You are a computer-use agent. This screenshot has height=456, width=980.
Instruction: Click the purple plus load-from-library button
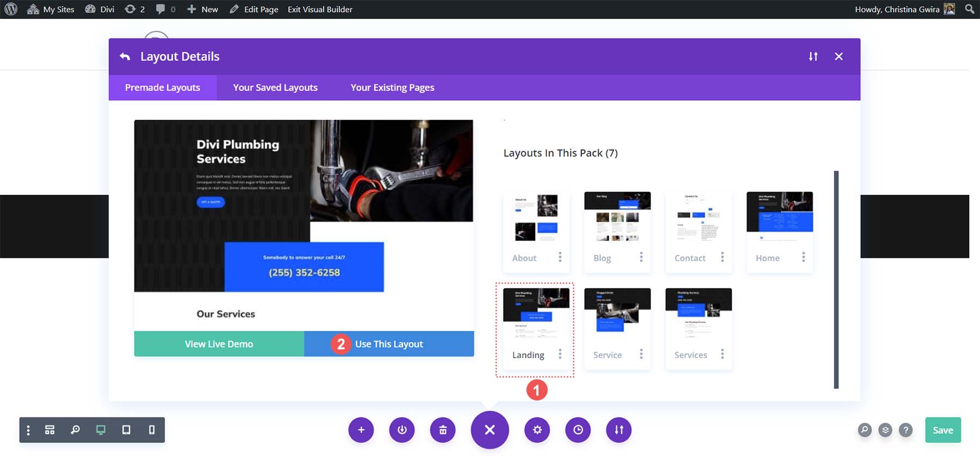[x=361, y=430]
